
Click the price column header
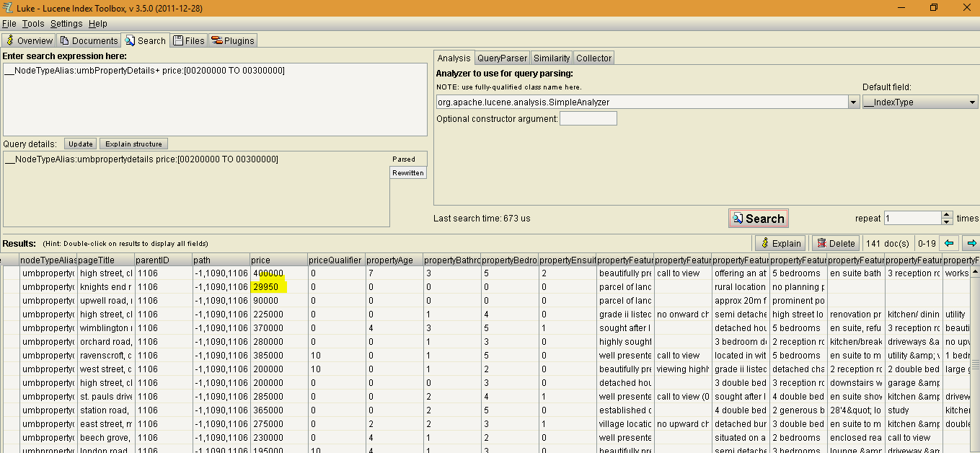pos(278,260)
